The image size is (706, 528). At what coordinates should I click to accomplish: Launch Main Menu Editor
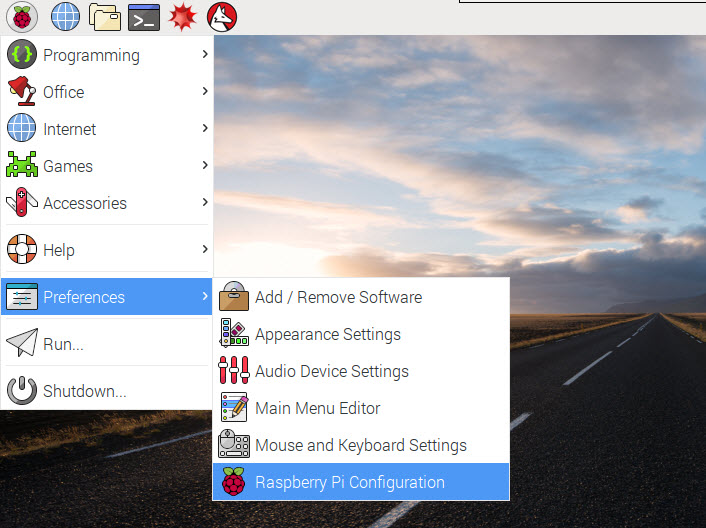(x=361, y=407)
